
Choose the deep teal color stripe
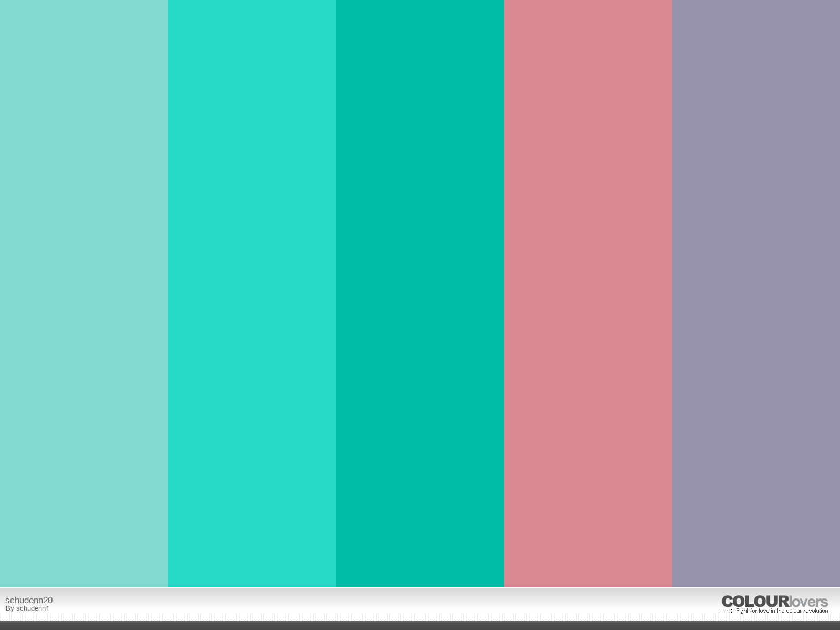click(420, 293)
